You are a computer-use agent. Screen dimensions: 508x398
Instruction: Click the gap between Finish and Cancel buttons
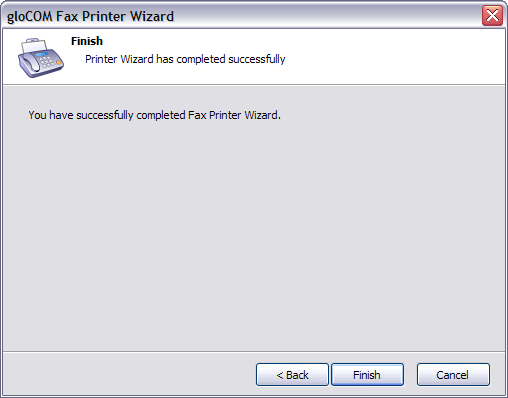click(410, 375)
